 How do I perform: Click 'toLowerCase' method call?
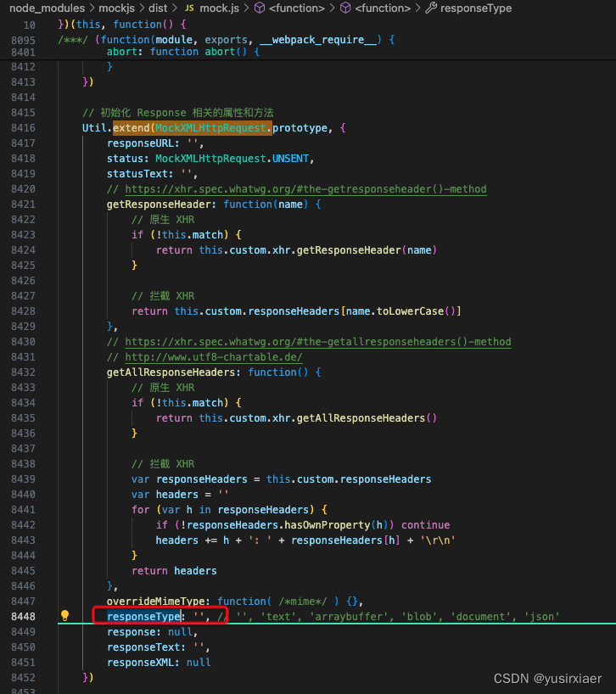pos(410,311)
